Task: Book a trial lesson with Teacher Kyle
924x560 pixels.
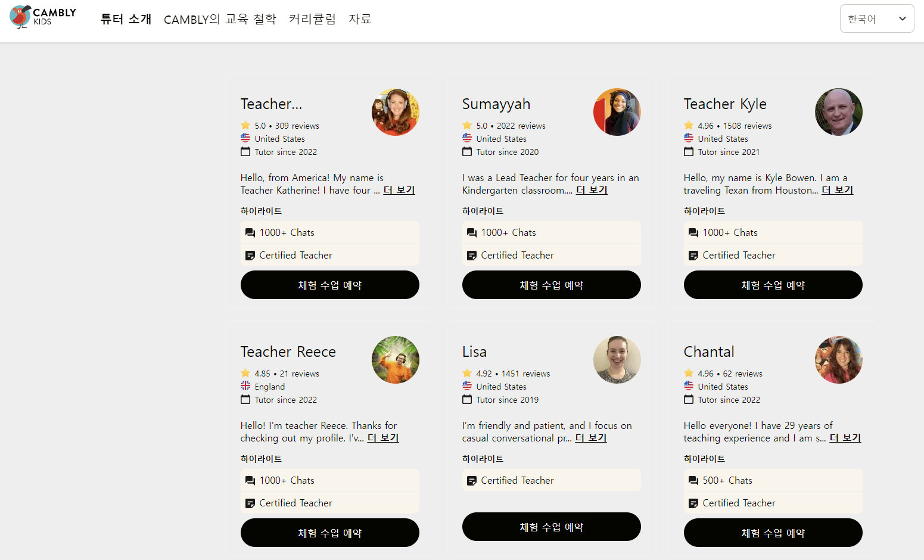Action: click(x=773, y=285)
